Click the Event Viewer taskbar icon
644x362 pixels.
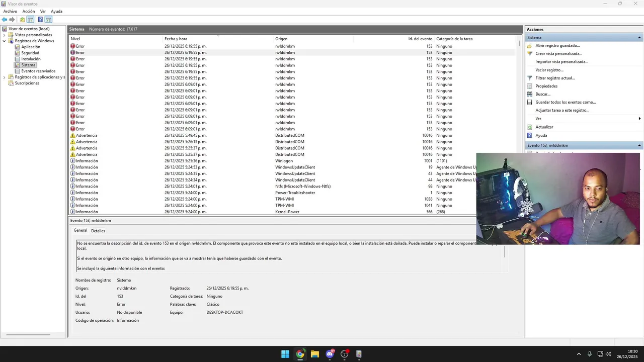tap(359, 354)
